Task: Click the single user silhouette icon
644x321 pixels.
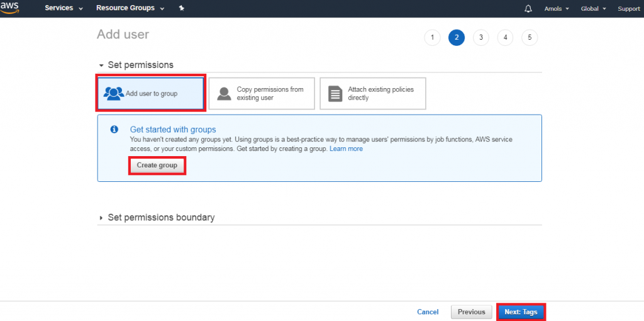Action: [x=224, y=94]
